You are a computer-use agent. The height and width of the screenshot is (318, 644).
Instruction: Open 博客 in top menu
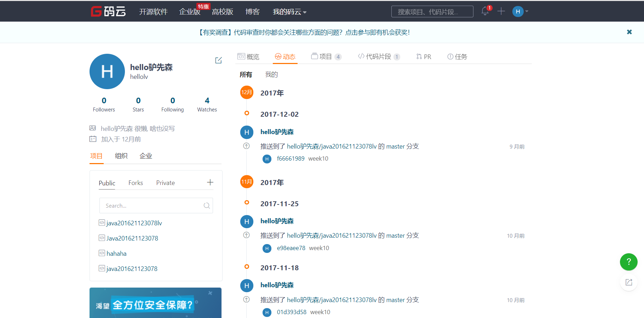[252, 12]
